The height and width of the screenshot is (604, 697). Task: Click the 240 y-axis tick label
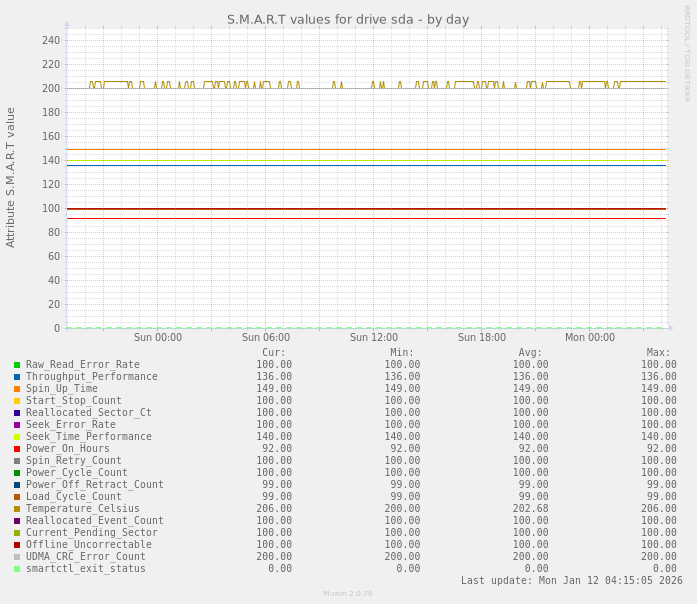[x=51, y=40]
